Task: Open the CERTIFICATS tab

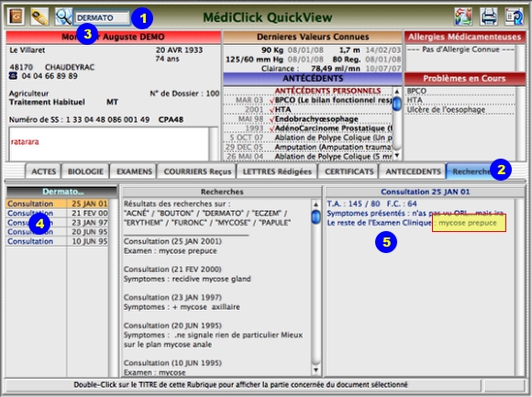Action: (349, 171)
